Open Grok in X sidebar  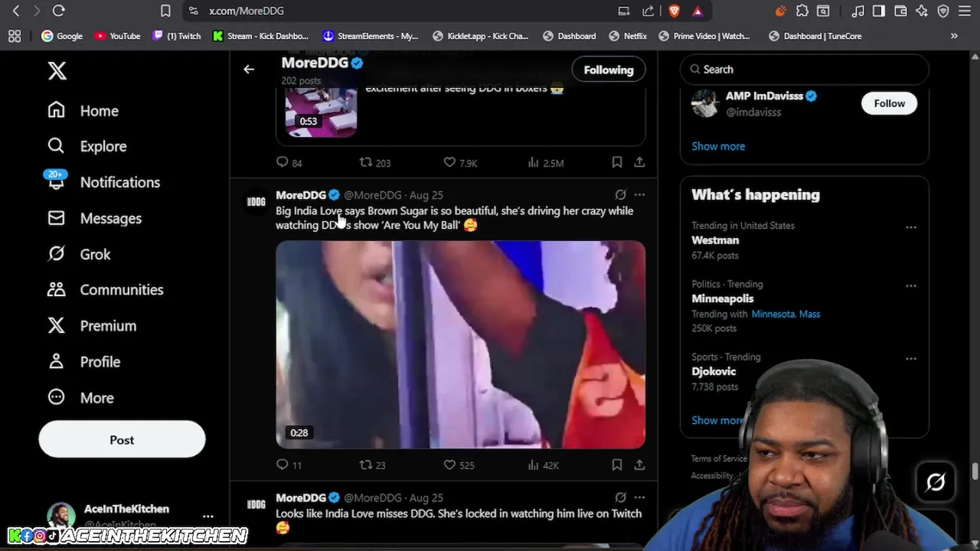[79, 254]
